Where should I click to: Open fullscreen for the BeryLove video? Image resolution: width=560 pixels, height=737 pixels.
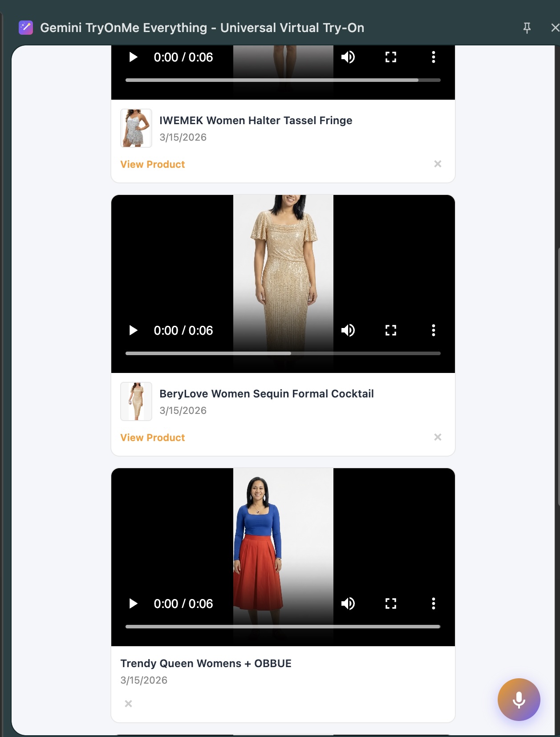pyautogui.click(x=391, y=330)
